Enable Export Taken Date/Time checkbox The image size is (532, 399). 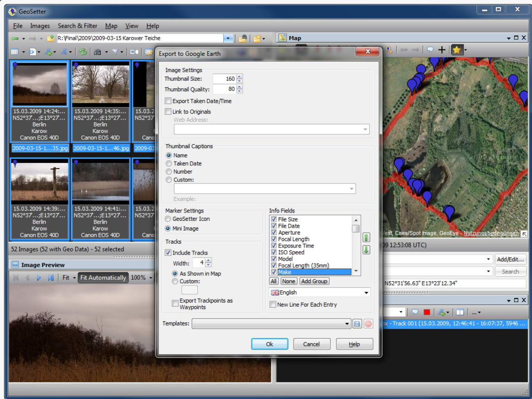168,101
